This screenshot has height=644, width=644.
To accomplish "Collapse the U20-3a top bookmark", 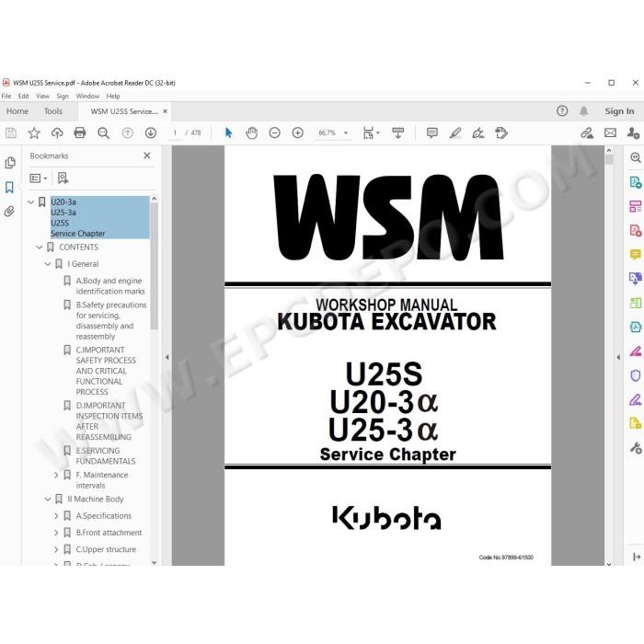I will 30,202.
